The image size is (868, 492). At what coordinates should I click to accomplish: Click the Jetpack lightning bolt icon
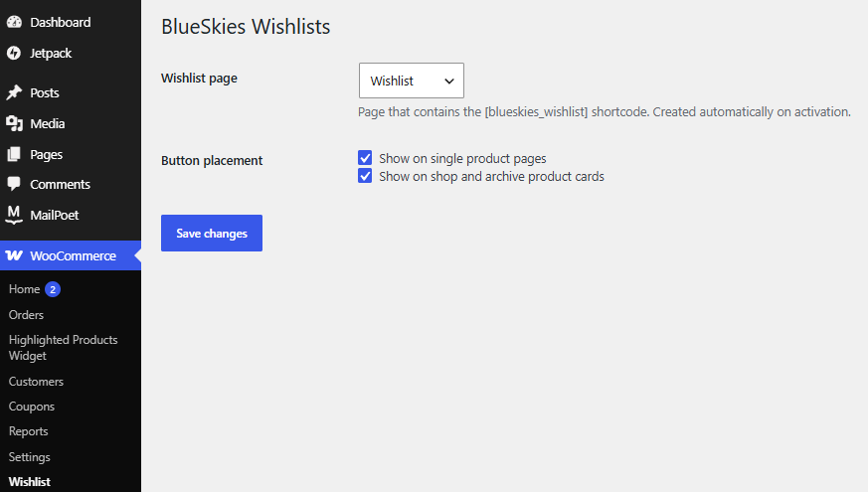[x=14, y=53]
